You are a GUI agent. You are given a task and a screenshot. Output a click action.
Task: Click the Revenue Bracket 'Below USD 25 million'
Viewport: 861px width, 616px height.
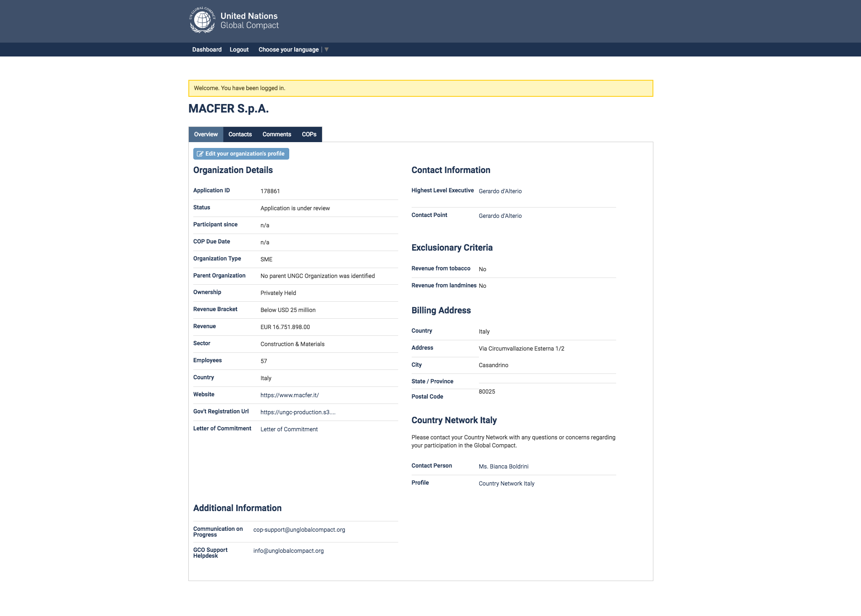coord(288,310)
